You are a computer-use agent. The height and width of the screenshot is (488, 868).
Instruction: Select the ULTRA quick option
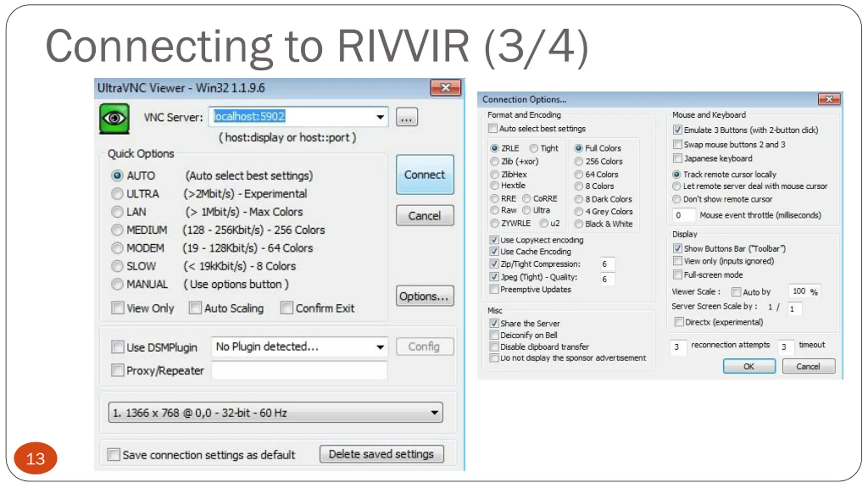click(x=117, y=194)
